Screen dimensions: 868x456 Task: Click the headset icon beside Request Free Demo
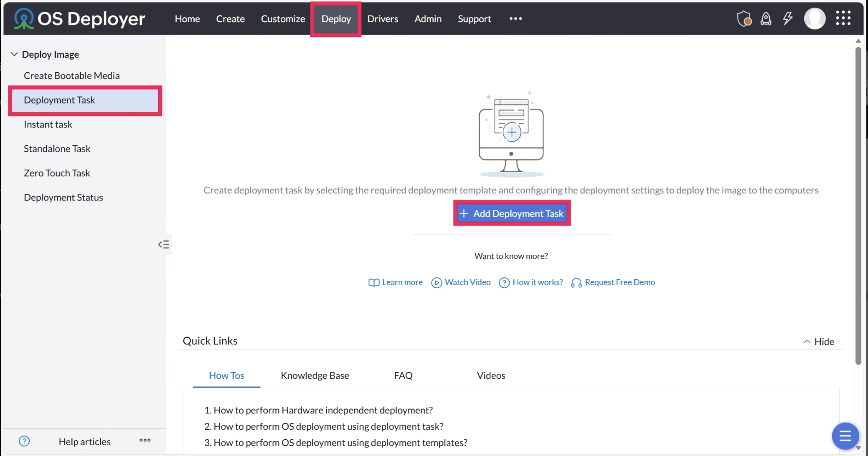click(576, 283)
